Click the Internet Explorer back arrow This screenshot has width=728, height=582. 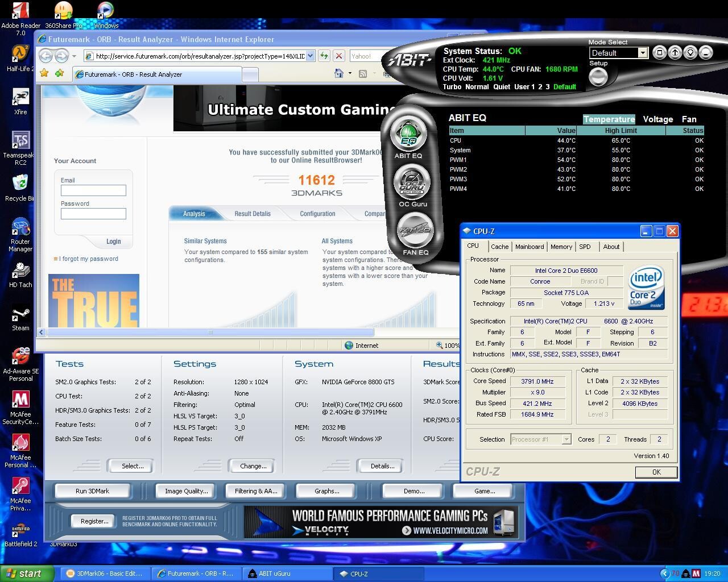click(x=45, y=56)
